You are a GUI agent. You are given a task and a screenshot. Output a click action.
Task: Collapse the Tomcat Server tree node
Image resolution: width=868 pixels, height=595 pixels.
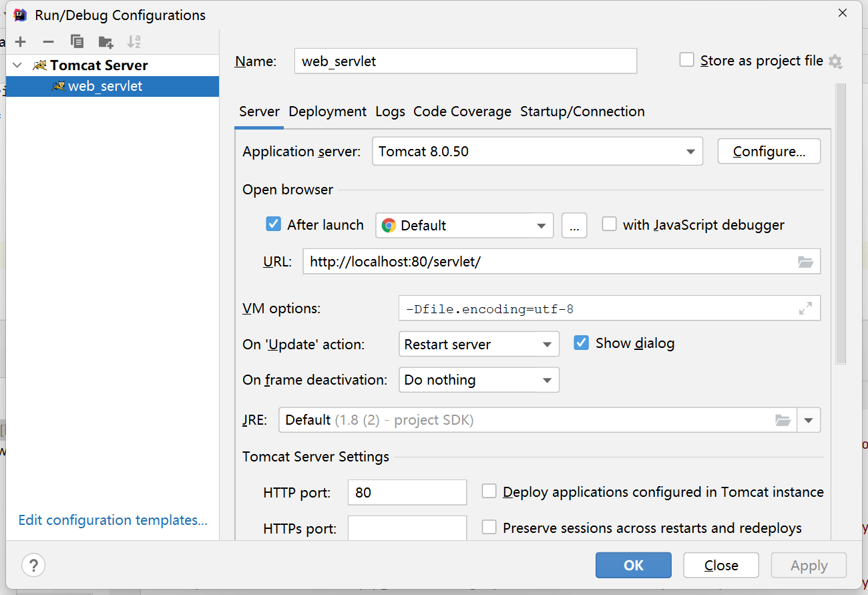tap(18, 65)
